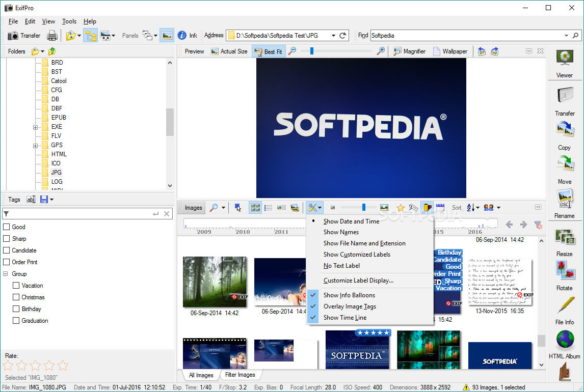Set rating to five stars
Viewport: 584px width, 392px height.
pos(63,366)
